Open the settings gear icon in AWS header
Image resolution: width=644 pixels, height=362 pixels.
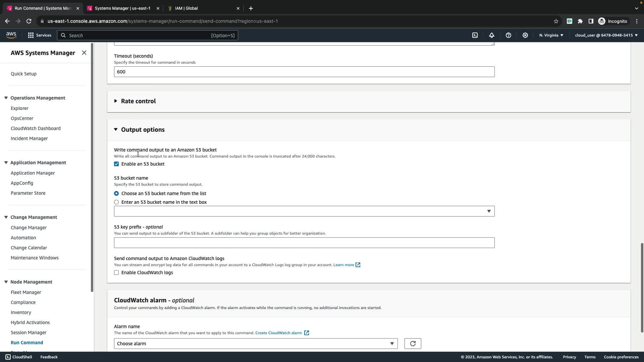(x=525, y=35)
